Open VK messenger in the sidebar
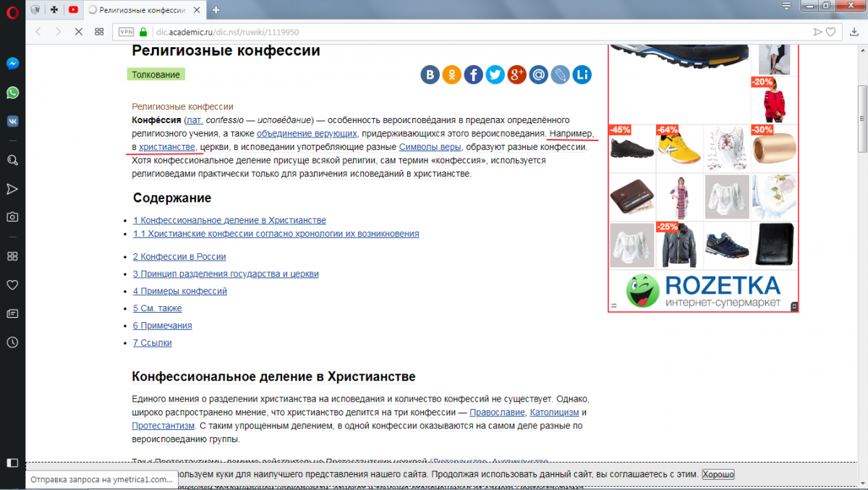The height and width of the screenshot is (490, 868). tap(12, 121)
